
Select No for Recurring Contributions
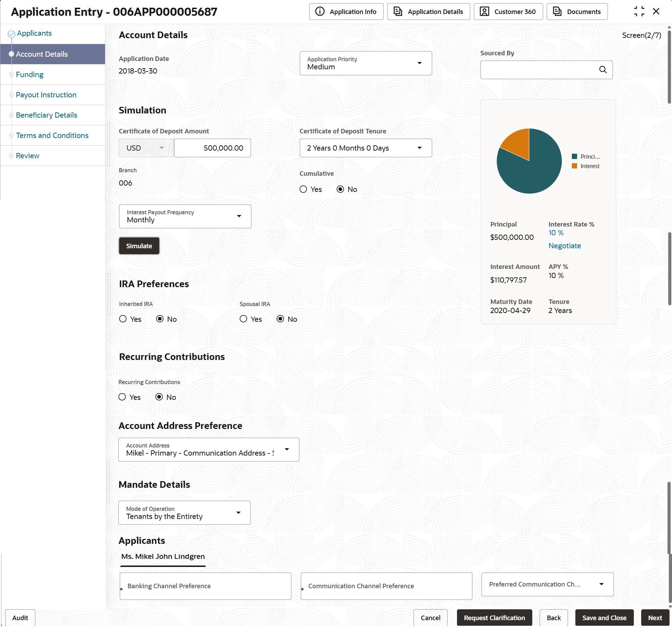tap(159, 397)
